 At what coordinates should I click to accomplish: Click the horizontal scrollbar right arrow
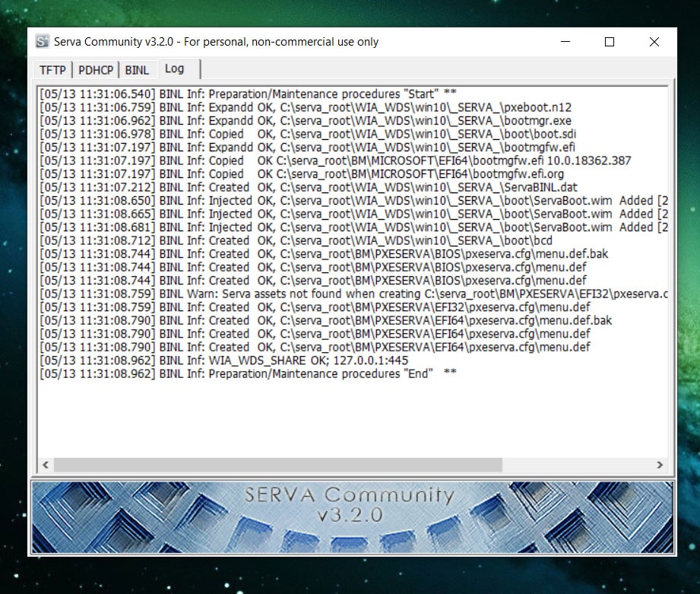[660, 465]
